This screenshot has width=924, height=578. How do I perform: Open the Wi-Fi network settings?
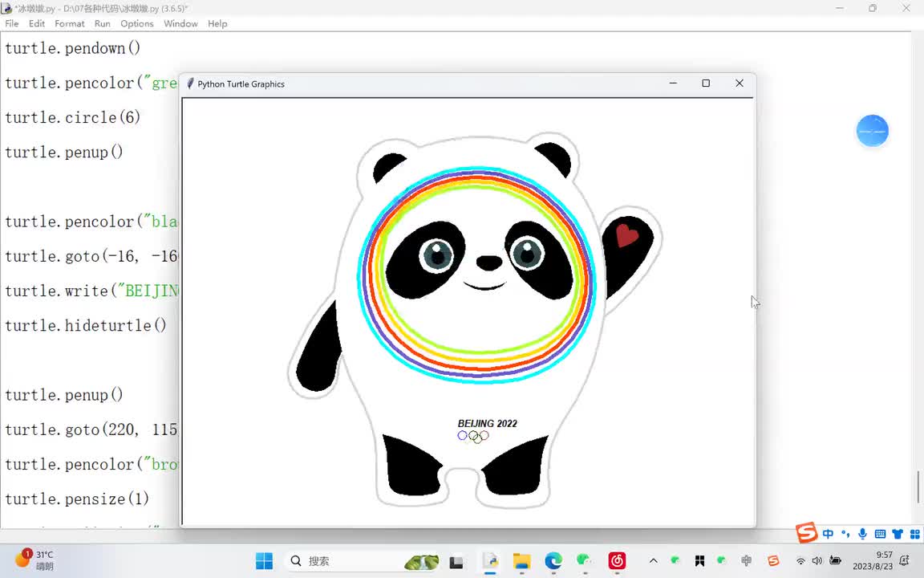tap(800, 561)
